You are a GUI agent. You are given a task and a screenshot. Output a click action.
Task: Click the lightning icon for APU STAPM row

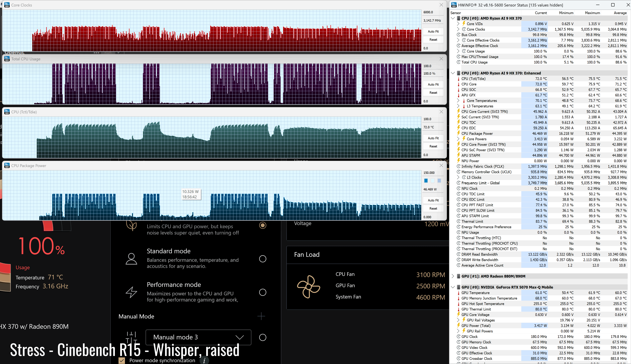click(458, 155)
